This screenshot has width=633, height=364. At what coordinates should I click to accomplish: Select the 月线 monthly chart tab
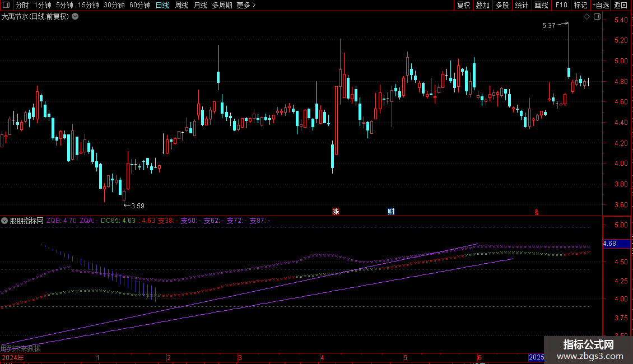[x=200, y=5]
